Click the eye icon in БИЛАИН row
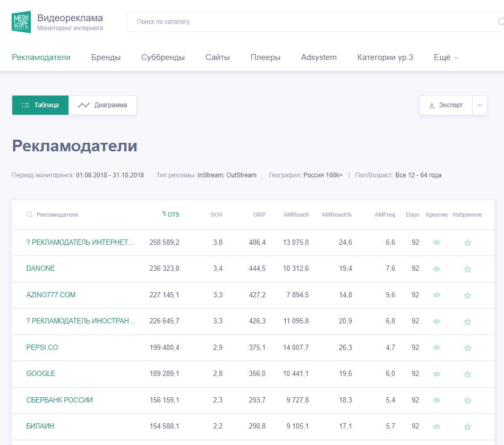 437,426
